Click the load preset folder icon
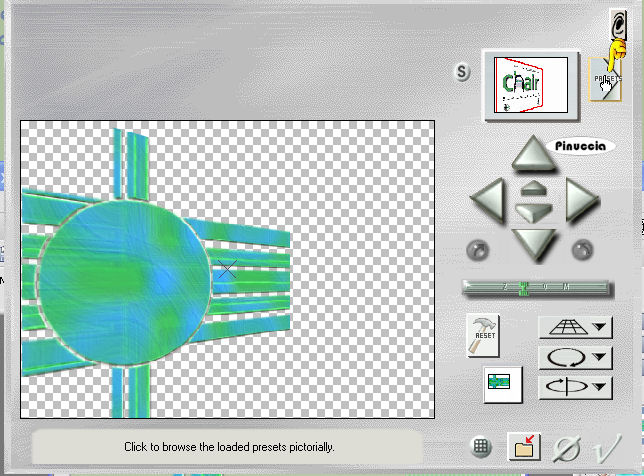This screenshot has width=644, height=476. pyautogui.click(x=524, y=446)
